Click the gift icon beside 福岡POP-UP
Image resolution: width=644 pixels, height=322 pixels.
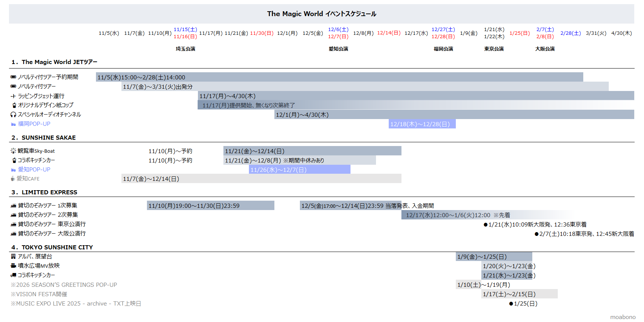coord(13,124)
